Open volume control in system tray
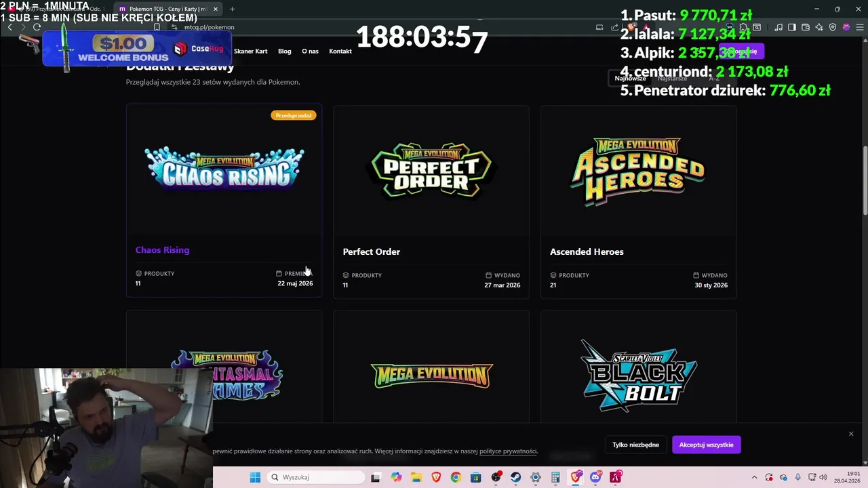This screenshot has height=488, width=868. pos(823,477)
